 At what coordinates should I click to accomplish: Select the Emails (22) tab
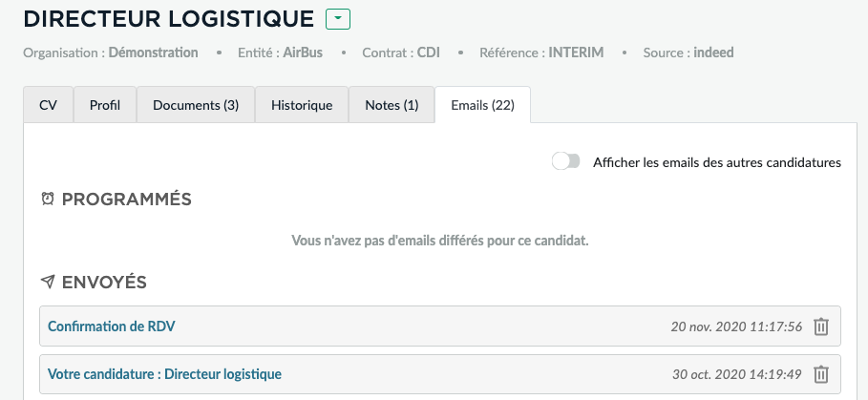(482, 105)
